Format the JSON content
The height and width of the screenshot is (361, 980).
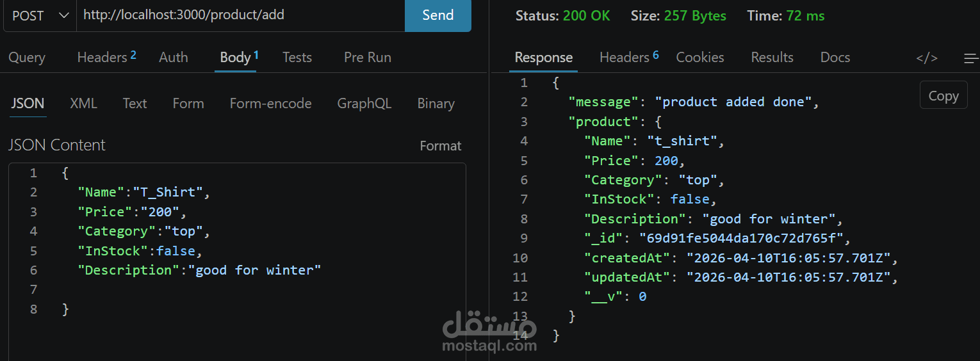point(441,146)
